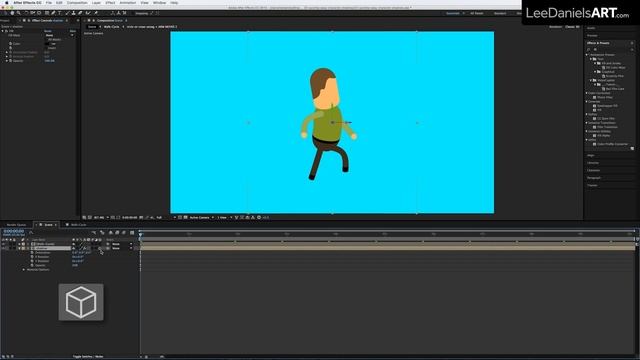Enable Frame Blending in timeline

point(117,233)
